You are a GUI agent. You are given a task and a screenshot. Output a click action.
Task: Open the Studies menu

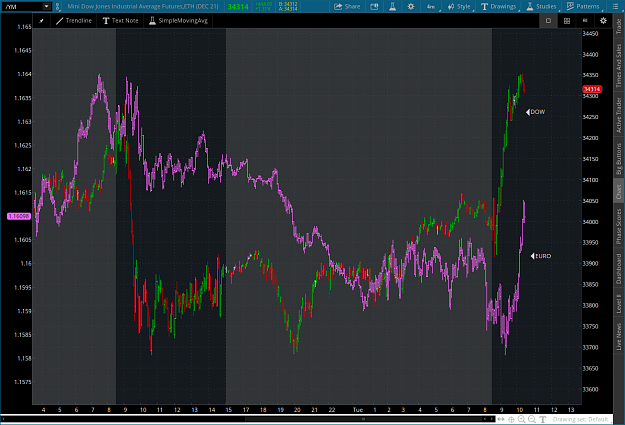(x=541, y=6)
